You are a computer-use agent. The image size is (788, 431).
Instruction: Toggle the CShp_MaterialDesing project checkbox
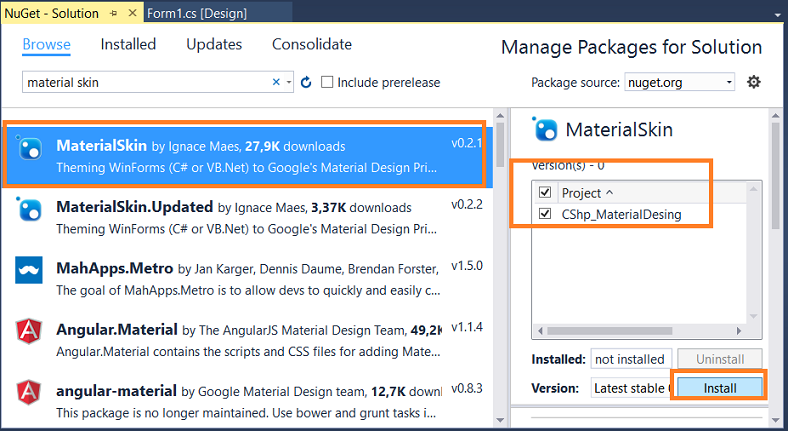545,214
